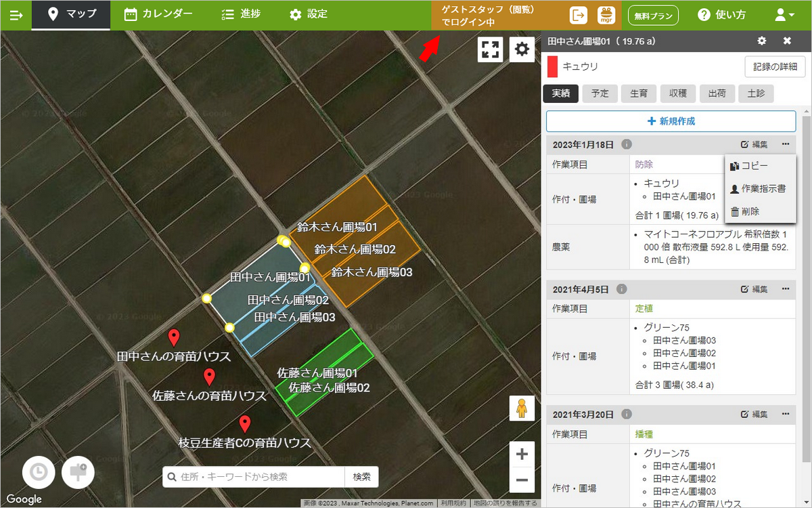Viewport: 812px width, 508px height.
Task: Click info icon beside 2021年3月20日
Action: click(x=627, y=414)
